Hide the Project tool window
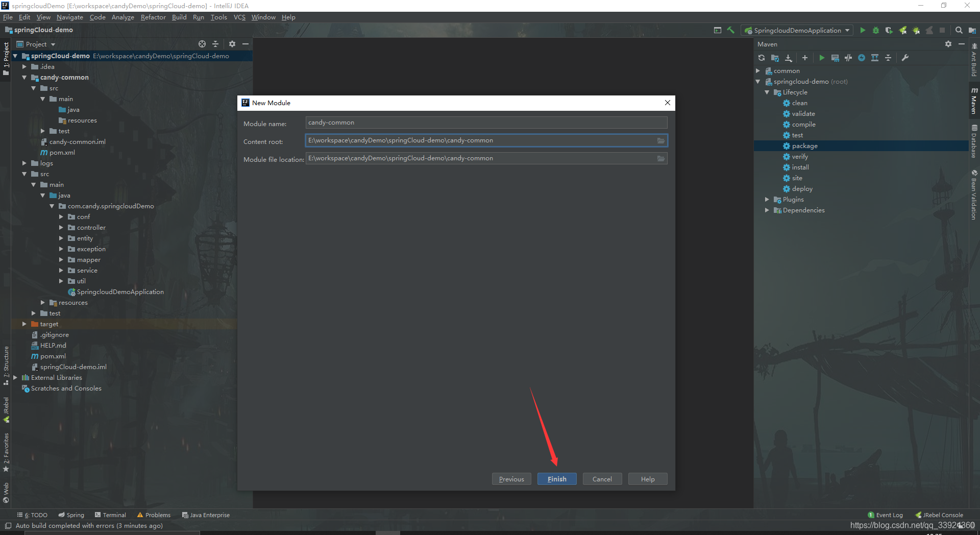 [x=246, y=44]
